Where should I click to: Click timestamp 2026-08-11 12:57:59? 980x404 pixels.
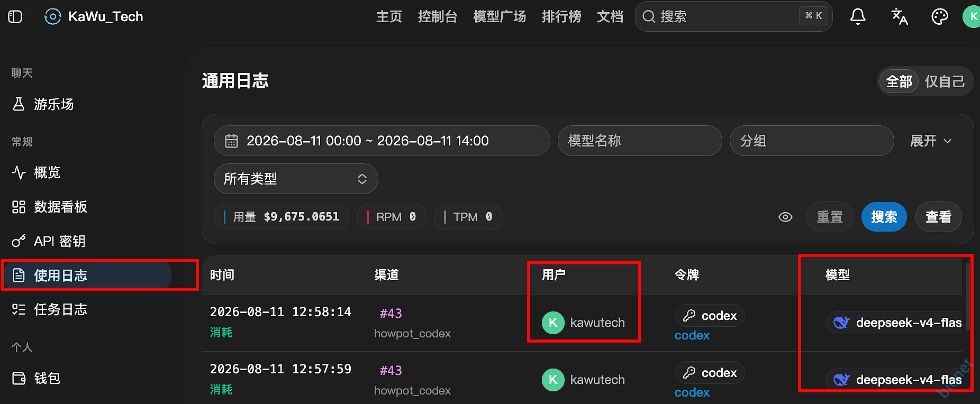coord(280,369)
